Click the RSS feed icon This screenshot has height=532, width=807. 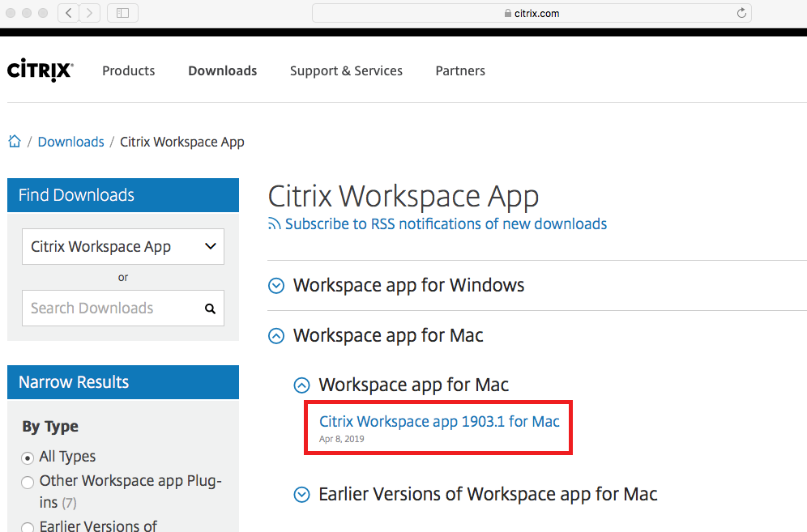coord(275,223)
